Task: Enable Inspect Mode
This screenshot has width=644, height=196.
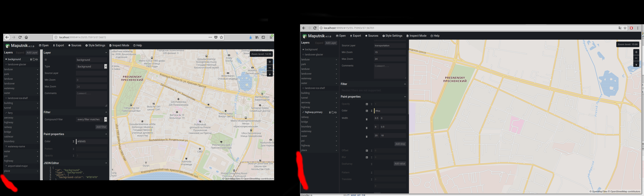Action: (x=119, y=45)
